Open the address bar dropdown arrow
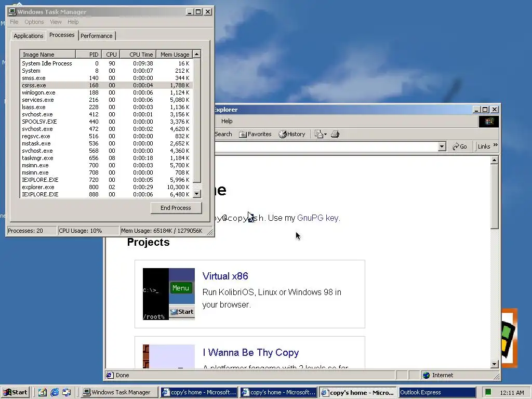 click(442, 147)
